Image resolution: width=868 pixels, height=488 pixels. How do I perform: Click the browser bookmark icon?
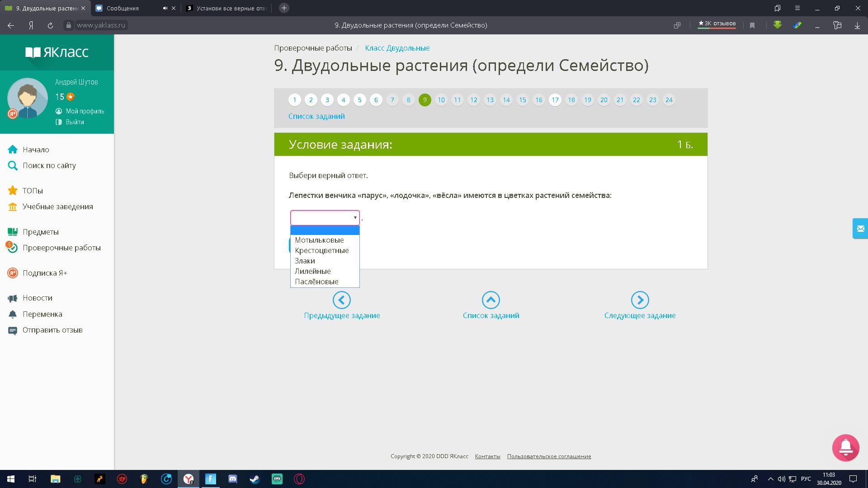pyautogui.click(x=752, y=25)
